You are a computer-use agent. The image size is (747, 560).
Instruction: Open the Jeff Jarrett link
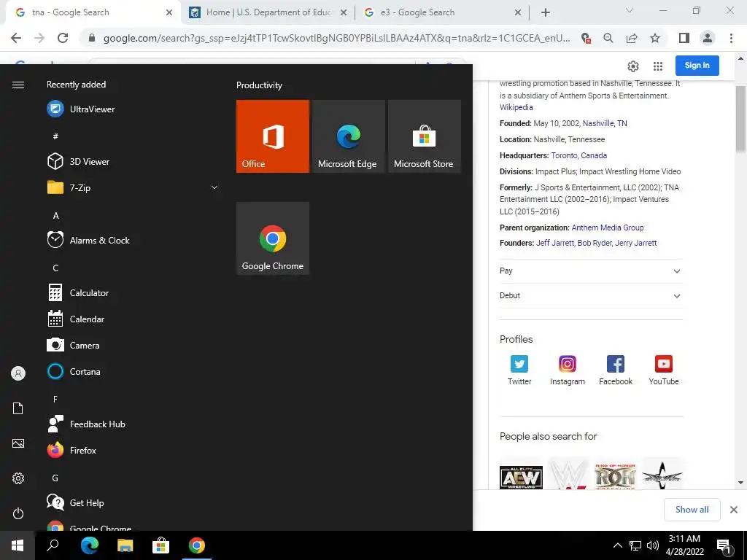click(x=555, y=243)
